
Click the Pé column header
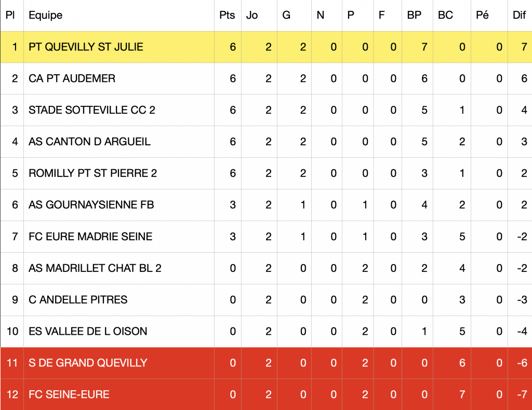482,15
